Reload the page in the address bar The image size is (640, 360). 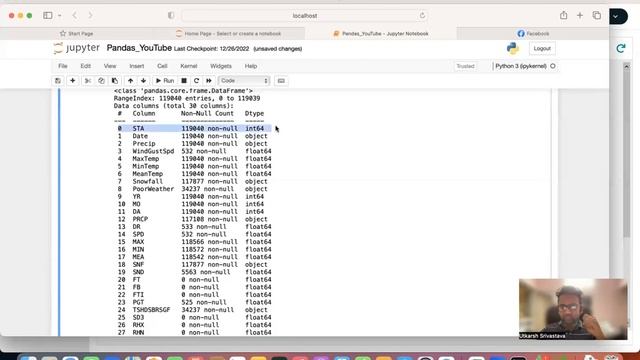pos(422,16)
